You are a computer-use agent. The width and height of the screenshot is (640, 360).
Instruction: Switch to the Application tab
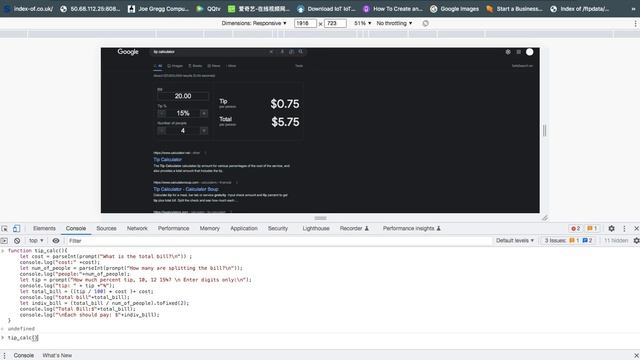[244, 229]
